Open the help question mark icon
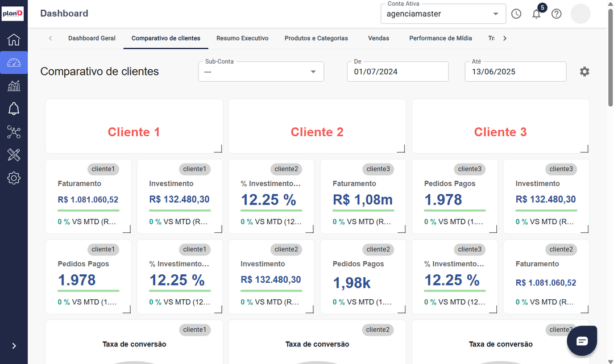The width and height of the screenshot is (614, 364). pyautogui.click(x=557, y=14)
